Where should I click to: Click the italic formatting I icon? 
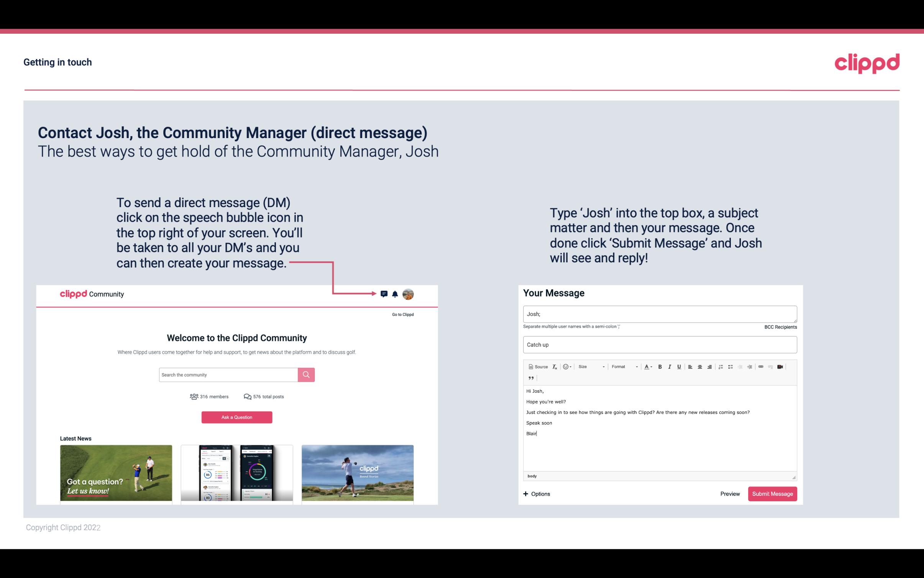coord(670,366)
